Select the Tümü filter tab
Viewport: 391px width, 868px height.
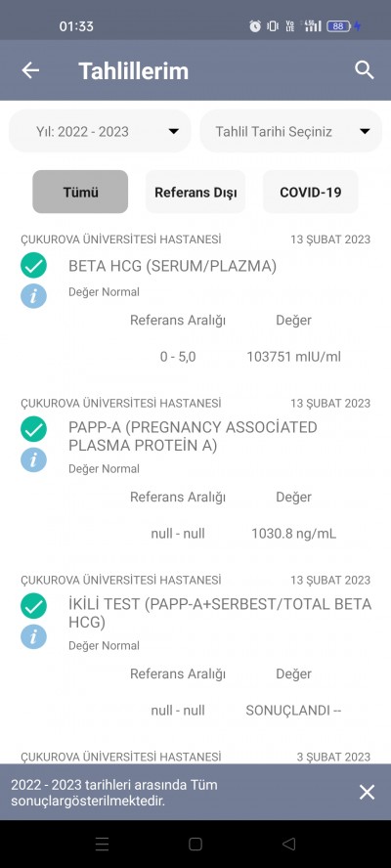pos(80,192)
